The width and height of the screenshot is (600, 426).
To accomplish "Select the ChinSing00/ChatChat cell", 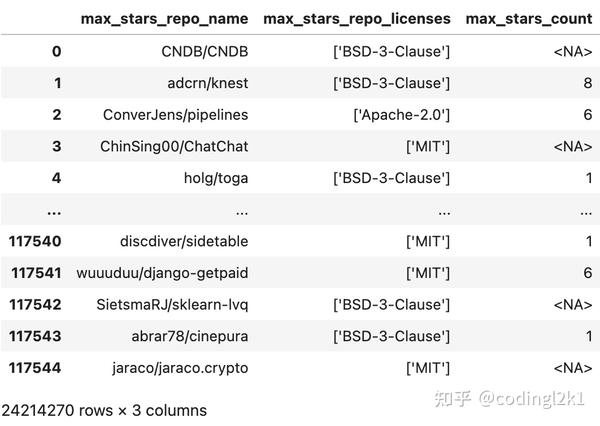I will [x=174, y=146].
